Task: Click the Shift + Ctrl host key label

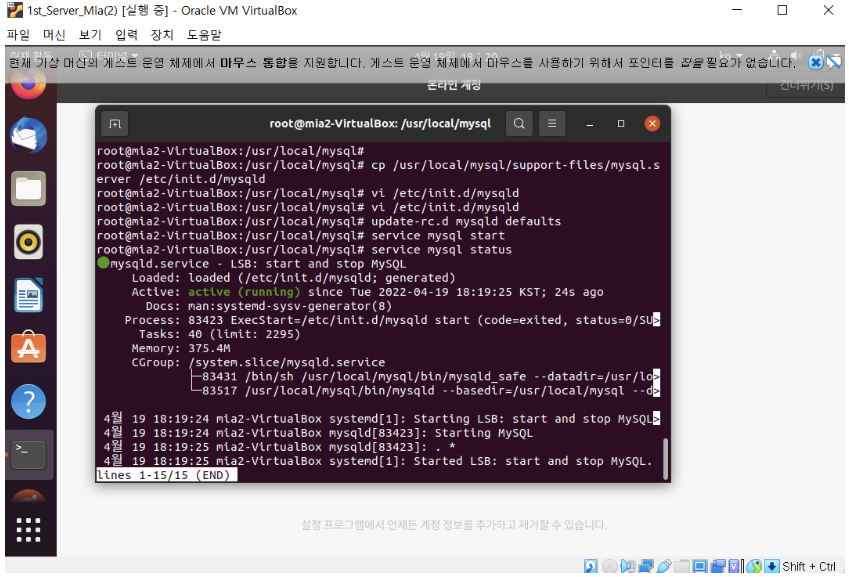Action: click(x=808, y=566)
